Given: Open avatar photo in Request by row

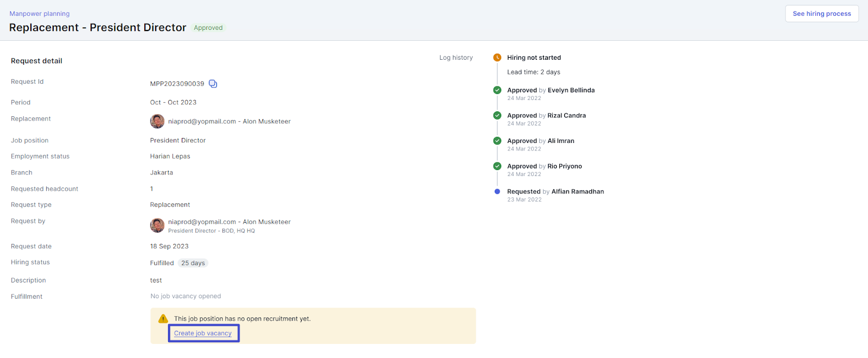Looking at the screenshot, I should [x=157, y=225].
